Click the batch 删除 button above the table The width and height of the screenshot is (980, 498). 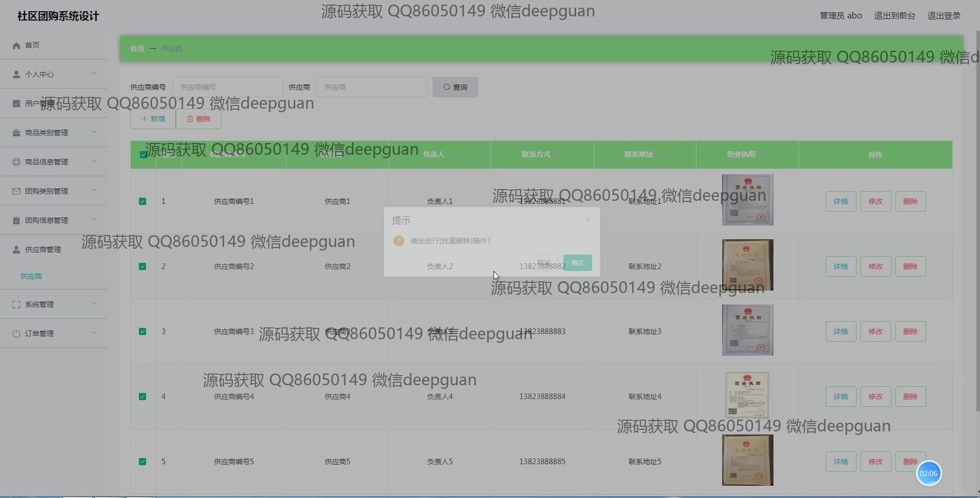coord(198,119)
